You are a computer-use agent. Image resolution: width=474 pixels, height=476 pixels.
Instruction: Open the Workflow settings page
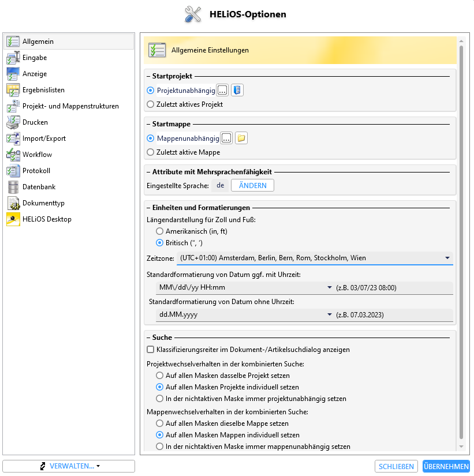click(x=69, y=155)
